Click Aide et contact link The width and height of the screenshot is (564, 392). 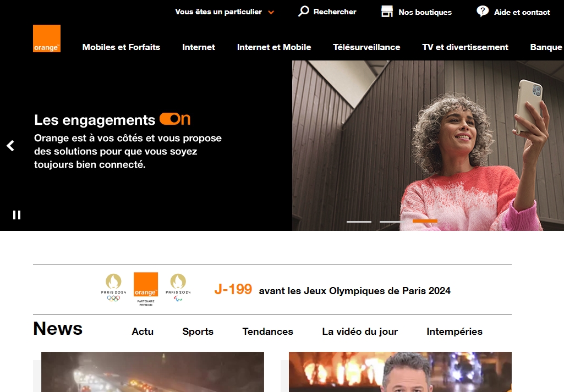point(522,12)
